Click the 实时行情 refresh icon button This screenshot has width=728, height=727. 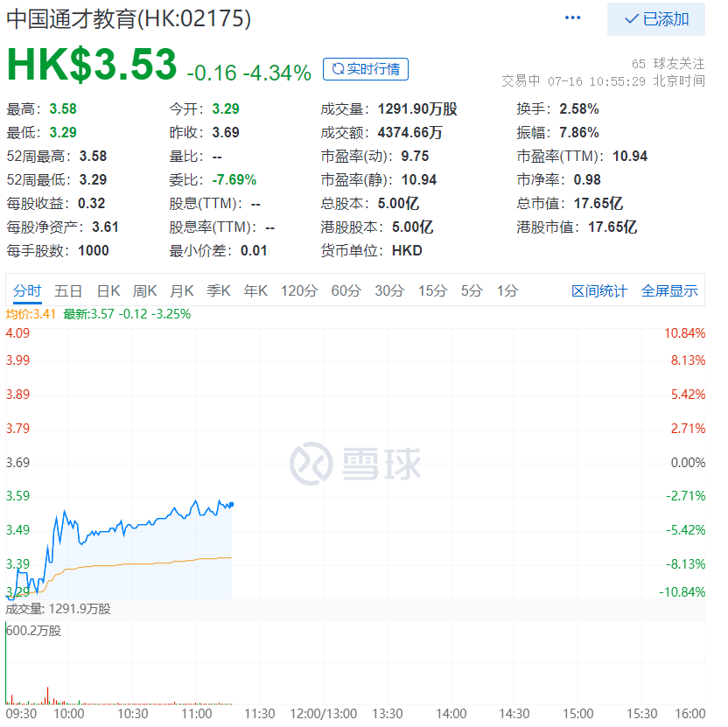[x=366, y=69]
